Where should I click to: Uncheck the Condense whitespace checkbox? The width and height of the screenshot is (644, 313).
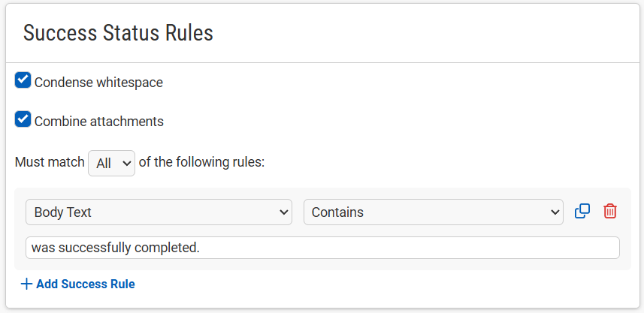[23, 80]
